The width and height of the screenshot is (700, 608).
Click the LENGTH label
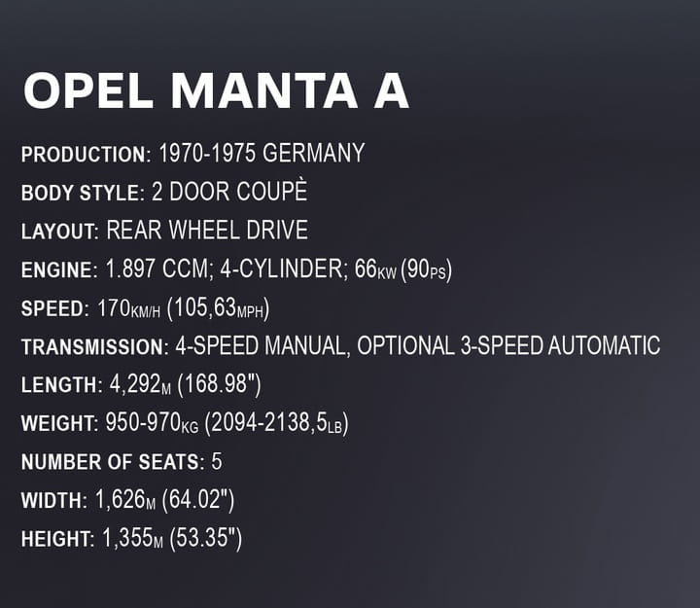click(x=59, y=385)
